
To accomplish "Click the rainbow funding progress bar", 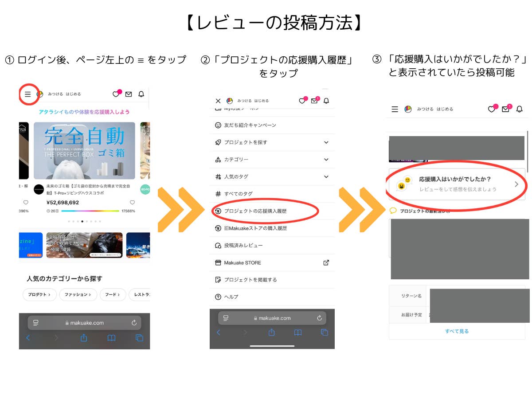I will [x=90, y=211].
